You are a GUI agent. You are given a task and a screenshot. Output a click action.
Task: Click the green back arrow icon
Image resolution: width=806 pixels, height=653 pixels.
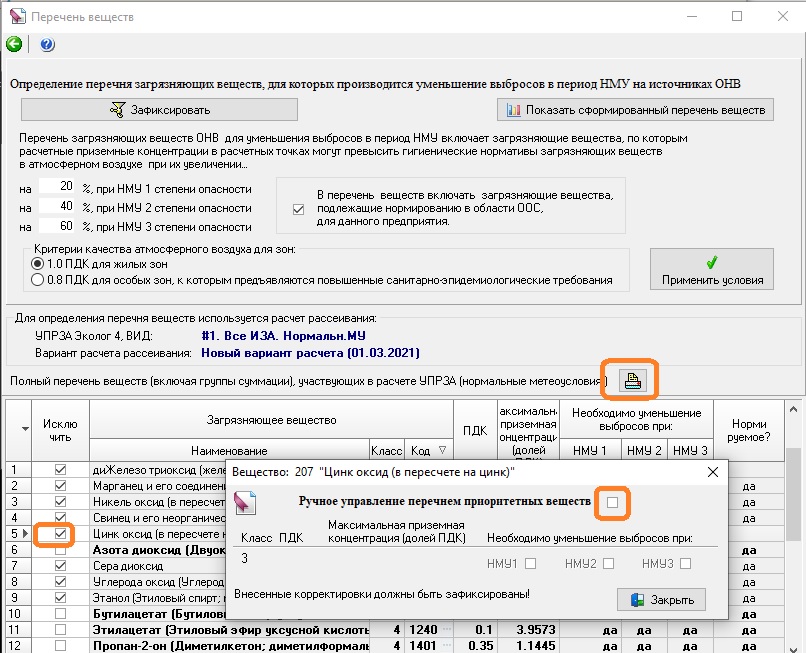(x=14, y=44)
